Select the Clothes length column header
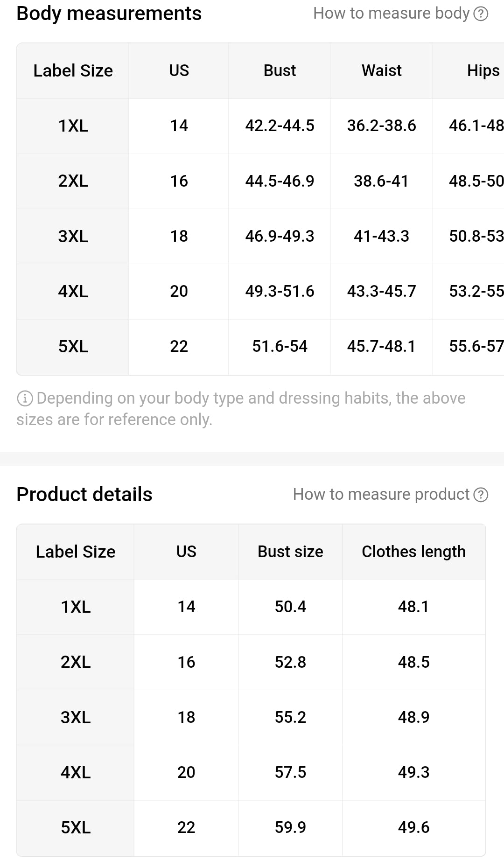This screenshot has height=860, width=504. pyautogui.click(x=413, y=552)
